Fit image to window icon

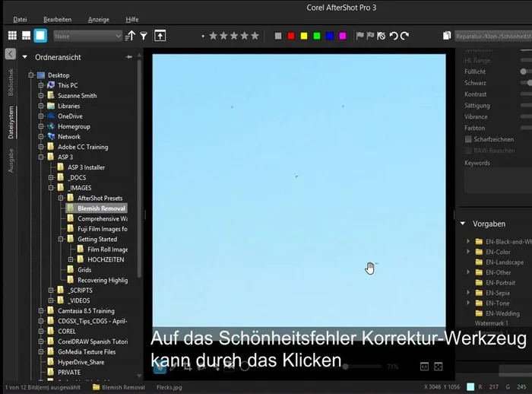click(439, 367)
